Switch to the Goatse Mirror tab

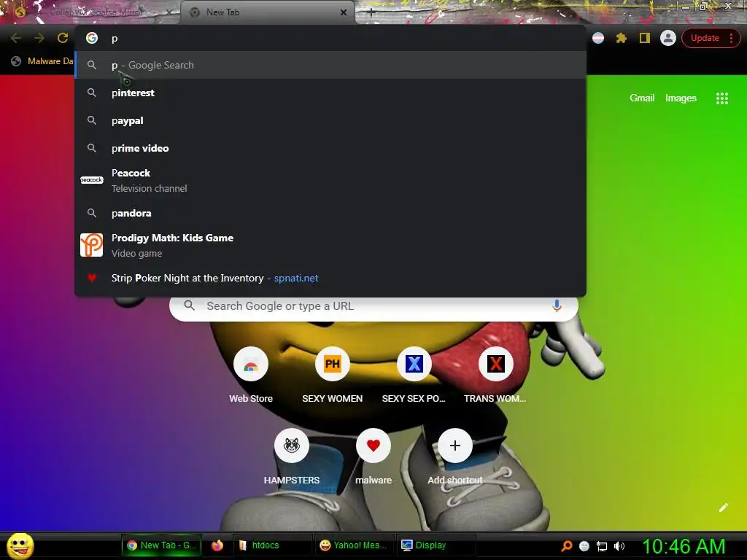pos(96,12)
